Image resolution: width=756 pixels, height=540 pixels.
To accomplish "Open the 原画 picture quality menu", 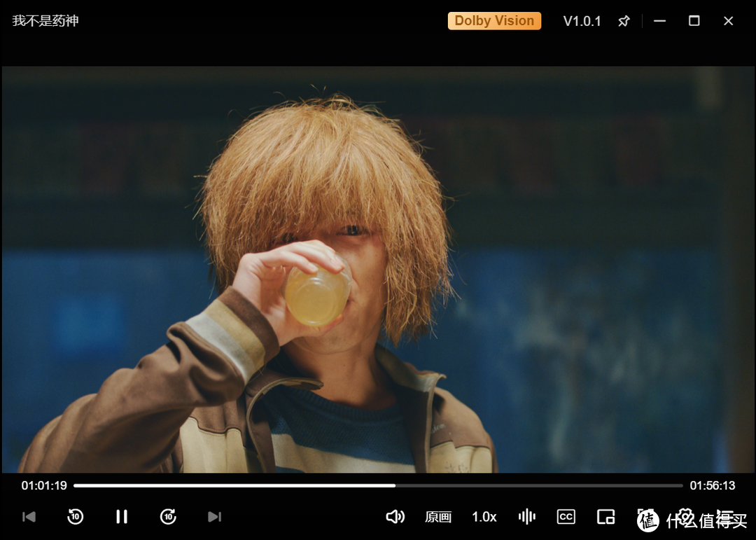I will click(x=438, y=518).
